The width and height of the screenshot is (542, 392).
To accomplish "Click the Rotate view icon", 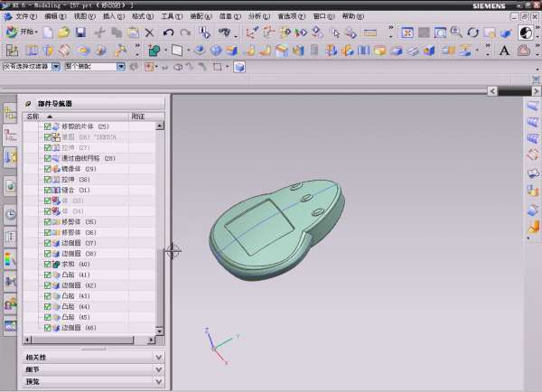I will click(x=472, y=33).
